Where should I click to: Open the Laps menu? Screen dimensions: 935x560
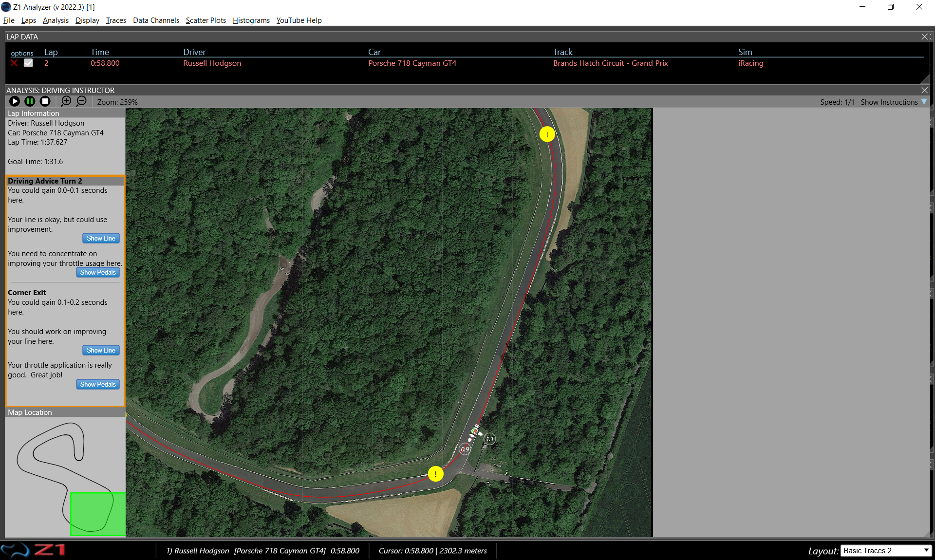click(x=29, y=20)
